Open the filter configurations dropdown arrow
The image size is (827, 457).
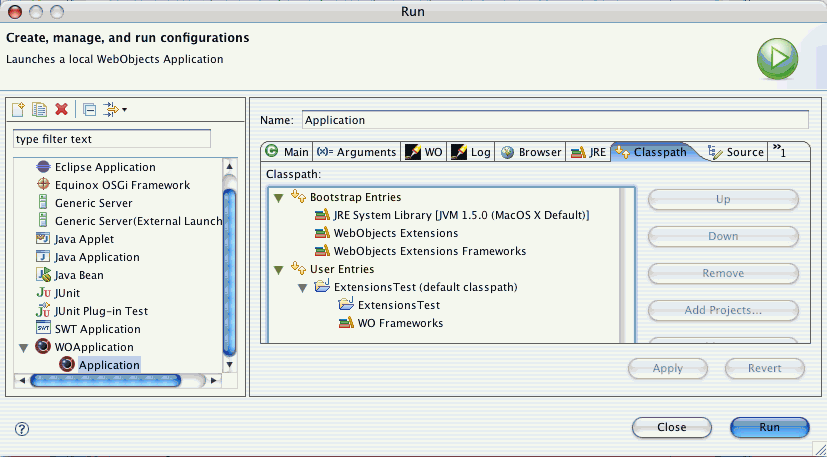124,110
